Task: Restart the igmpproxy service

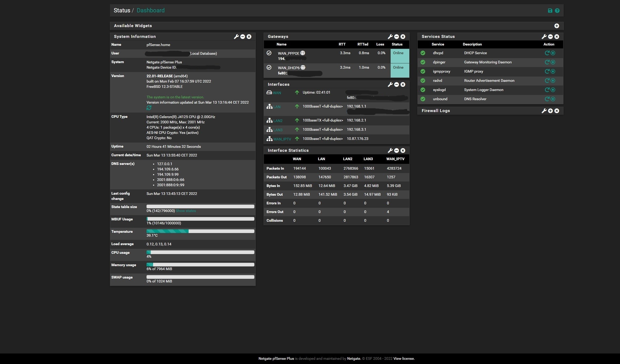Action: pos(547,71)
